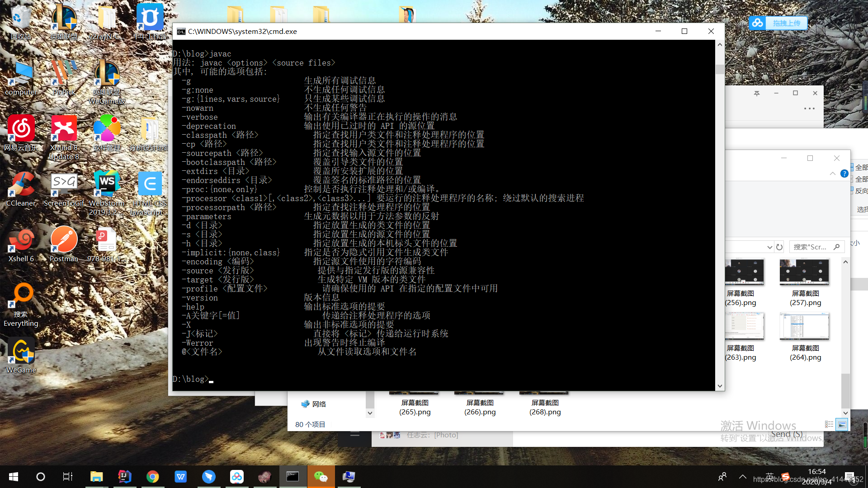Open the NetEase Cloud Music desktop icon
Screen dimensions: 868x488
coord(21,129)
